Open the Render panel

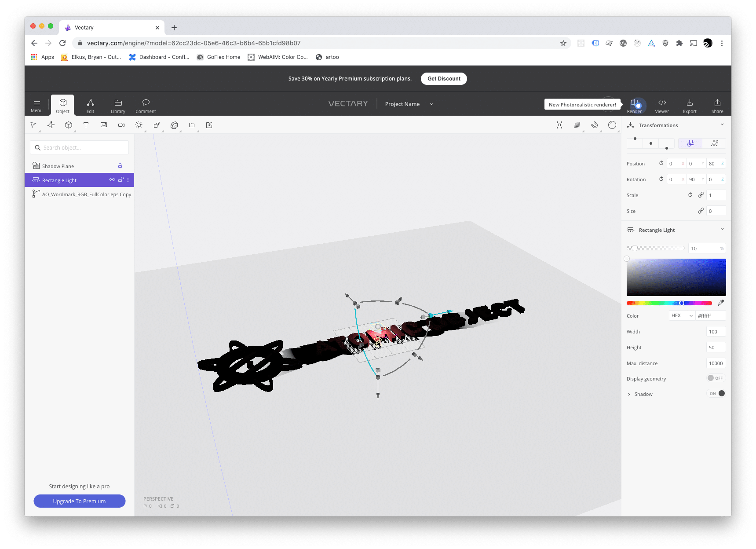pyautogui.click(x=635, y=105)
